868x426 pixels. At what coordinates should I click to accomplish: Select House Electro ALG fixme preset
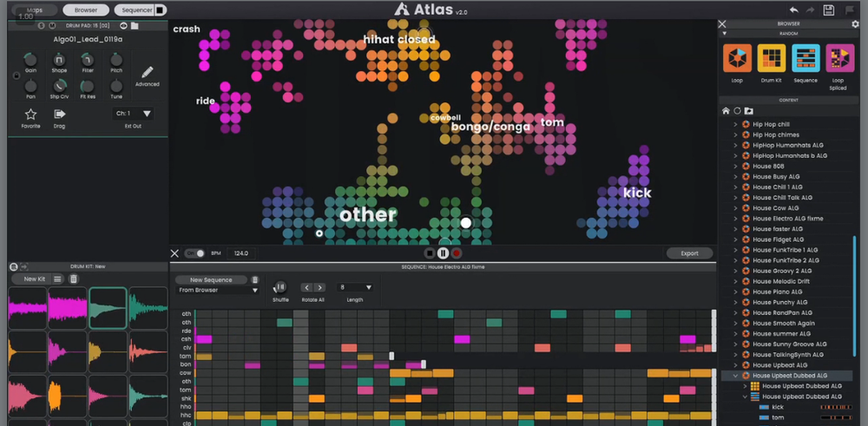click(787, 219)
